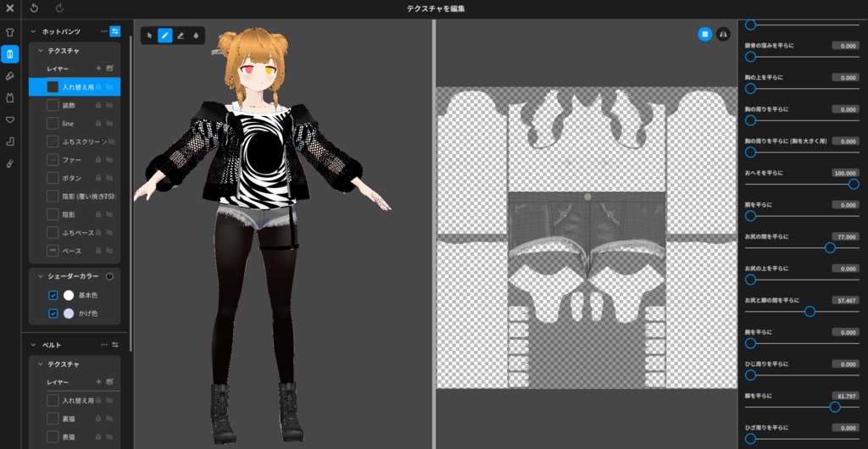Show the ふちベース layer via eye icon
The width and height of the screenshot is (868, 449).
coord(109,233)
